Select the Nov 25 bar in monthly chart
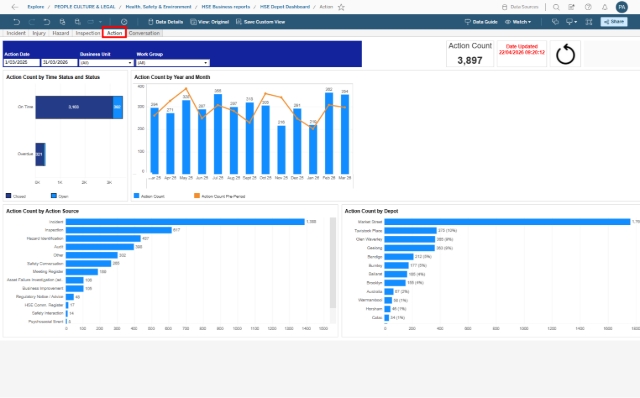 pyautogui.click(x=281, y=150)
